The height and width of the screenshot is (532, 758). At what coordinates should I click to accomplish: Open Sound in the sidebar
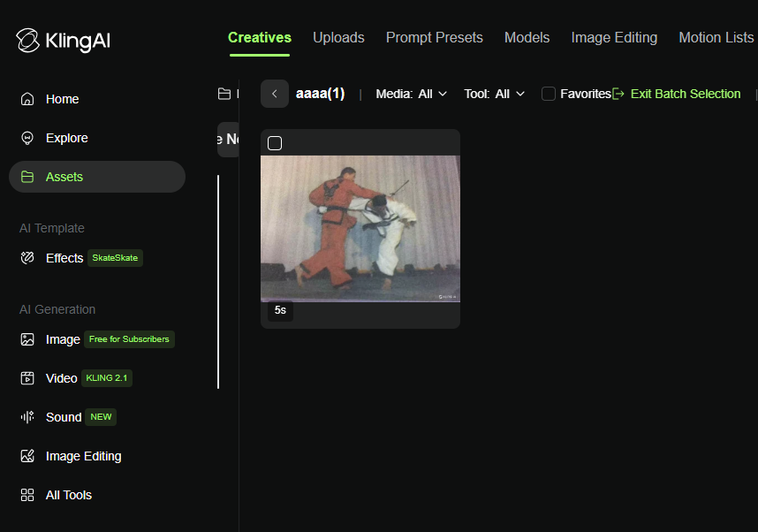(x=64, y=417)
